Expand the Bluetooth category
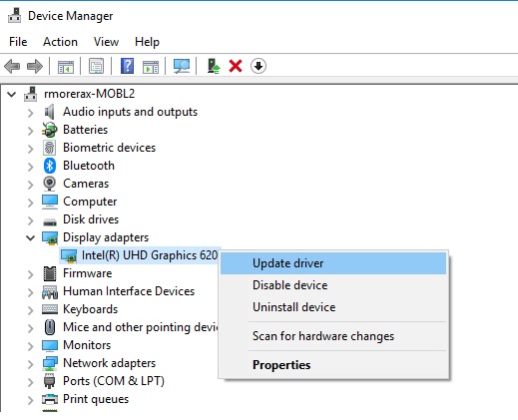Viewport: 518px width, 420px height. click(x=30, y=167)
